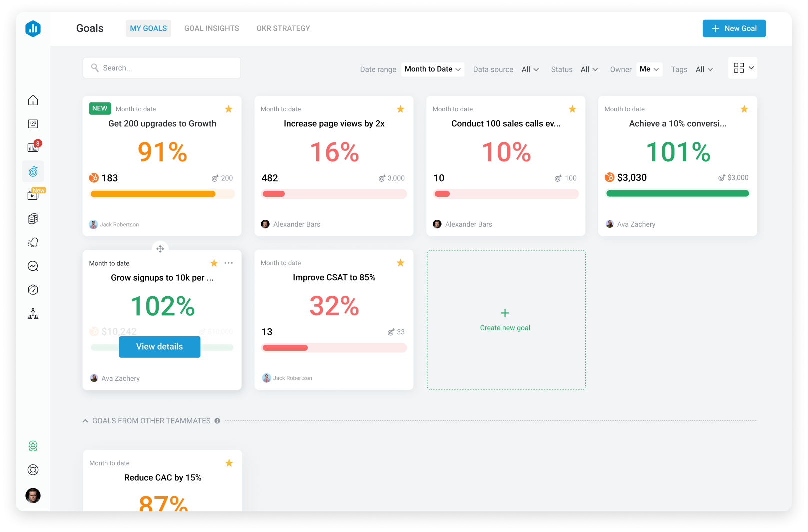The width and height of the screenshot is (808, 532).
Task: Star the 'Reduce CAC by 15%' goal
Action: [229, 463]
